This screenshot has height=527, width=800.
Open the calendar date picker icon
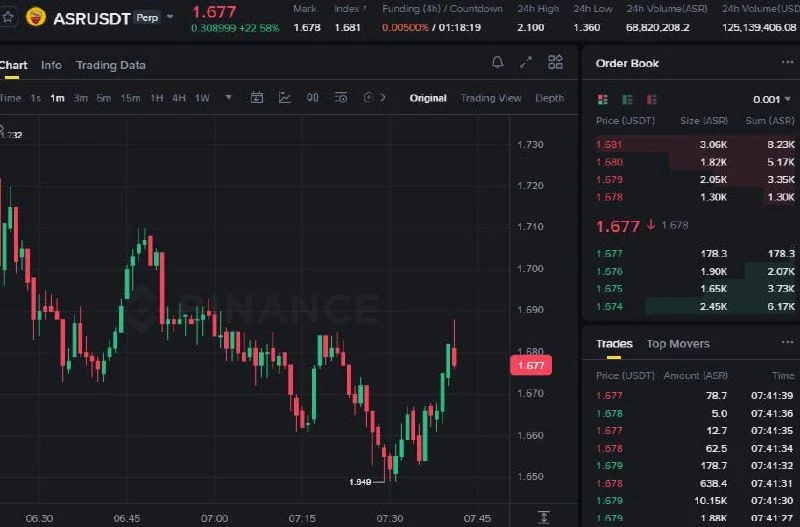tap(257, 97)
